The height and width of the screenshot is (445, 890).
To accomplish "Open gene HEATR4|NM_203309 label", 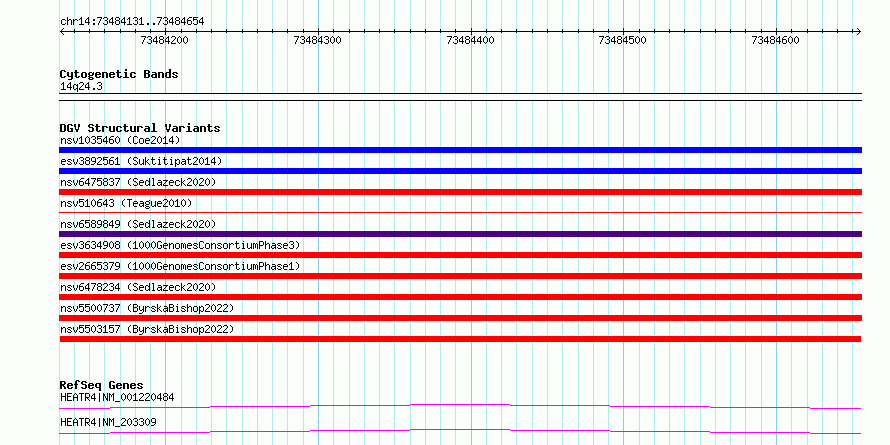I will tap(108, 422).
